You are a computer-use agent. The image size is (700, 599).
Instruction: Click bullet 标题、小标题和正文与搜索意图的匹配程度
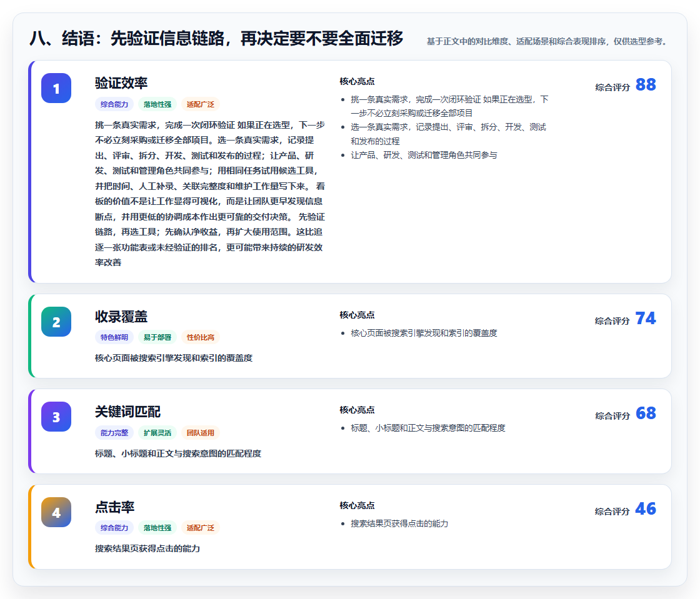427,428
